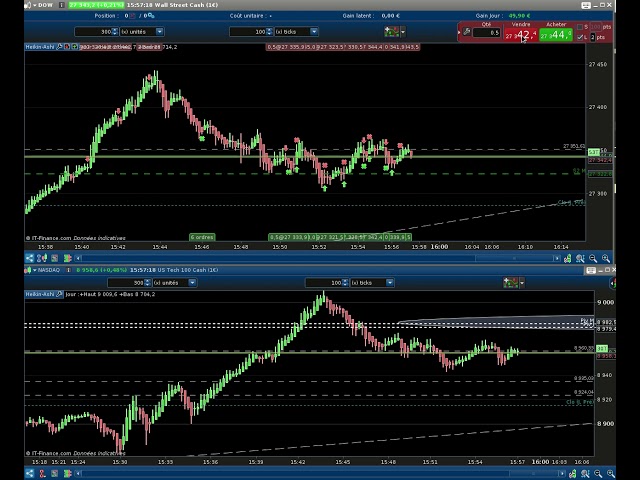Click the NASDAQ zoom-reset magnifier icon
This screenshot has height=480, width=640.
(585, 474)
